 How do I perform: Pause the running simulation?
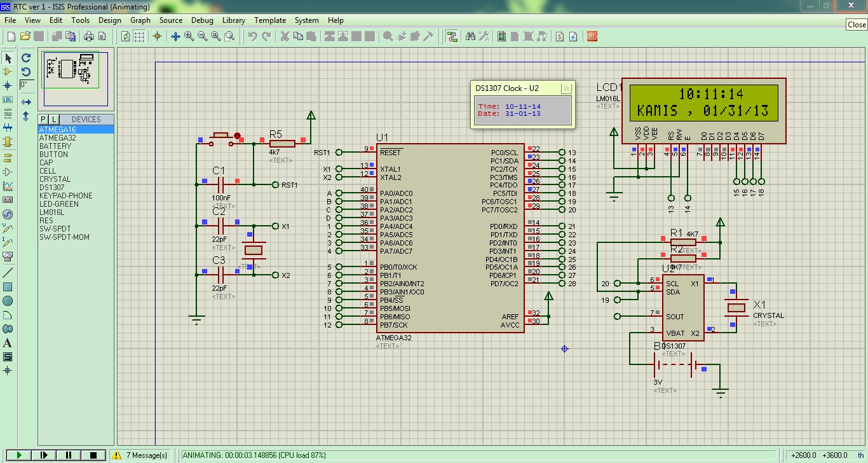69,455
